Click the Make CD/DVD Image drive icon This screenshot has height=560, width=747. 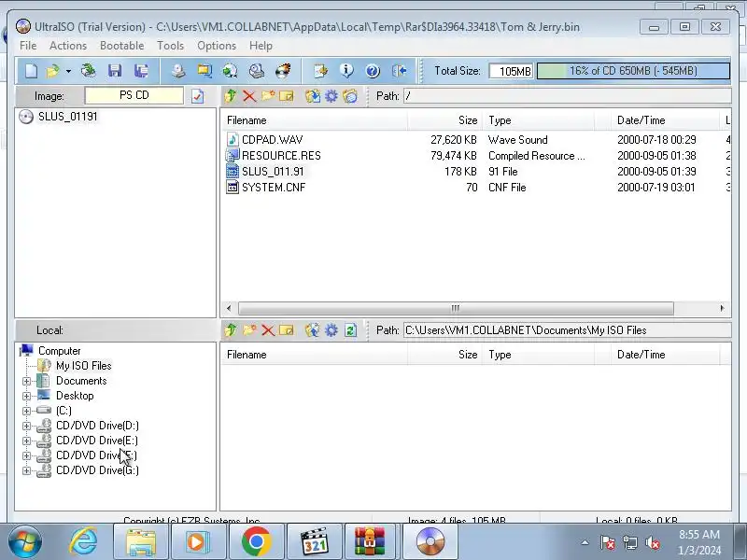pos(178,71)
